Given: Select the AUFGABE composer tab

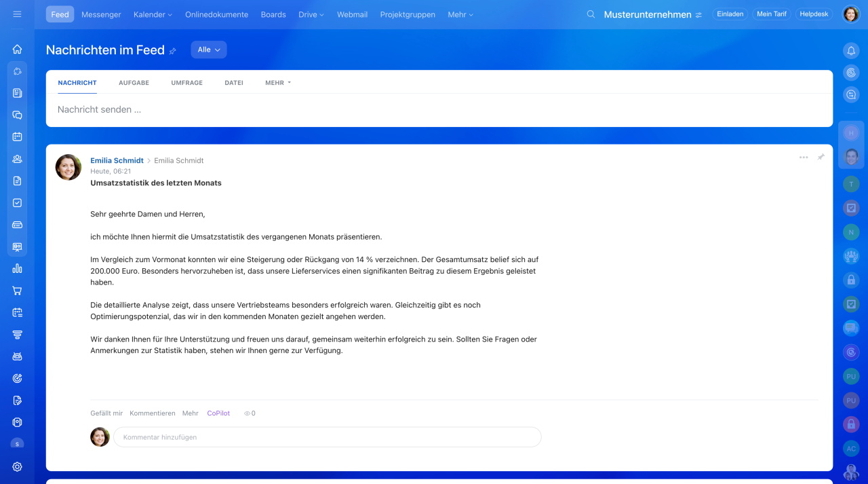Looking at the screenshot, I should pyautogui.click(x=134, y=83).
